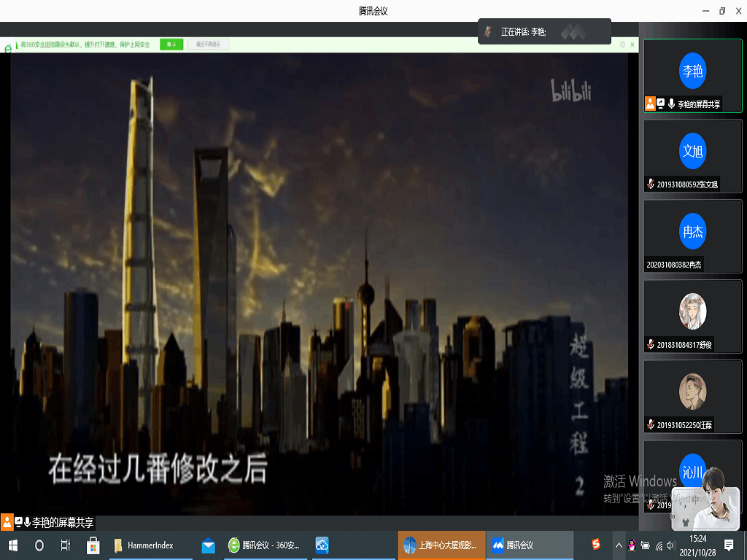Click 汪磊's avatar picture
The width and height of the screenshot is (747, 560).
point(692,392)
